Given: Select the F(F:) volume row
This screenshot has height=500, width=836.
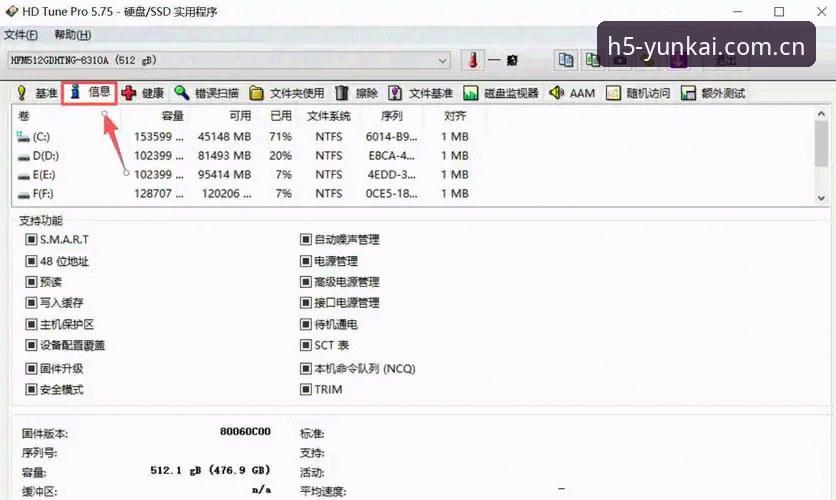Looking at the screenshot, I should [x=243, y=193].
